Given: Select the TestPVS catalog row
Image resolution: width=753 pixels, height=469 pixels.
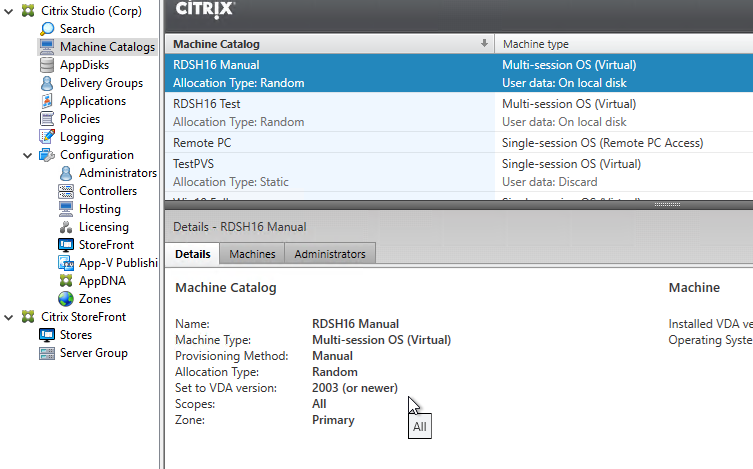Looking at the screenshot, I should coord(459,173).
